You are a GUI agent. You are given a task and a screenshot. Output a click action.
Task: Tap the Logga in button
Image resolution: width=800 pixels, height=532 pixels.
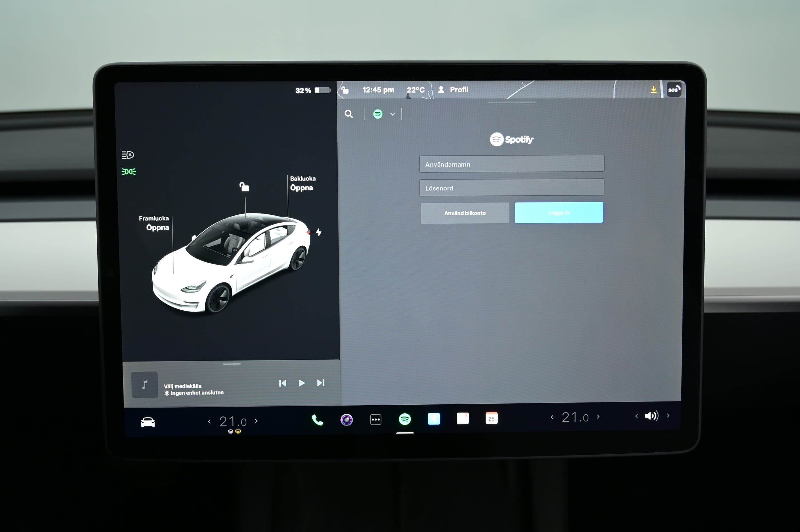click(x=559, y=212)
